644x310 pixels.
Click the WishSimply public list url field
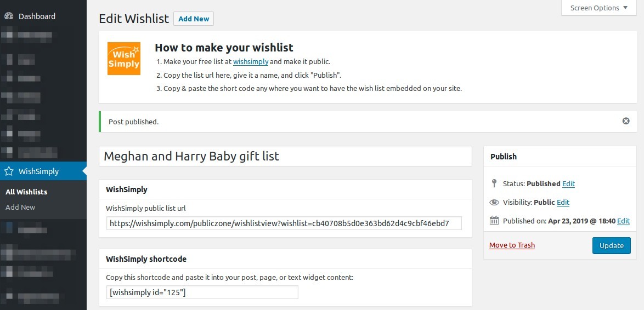(284, 223)
